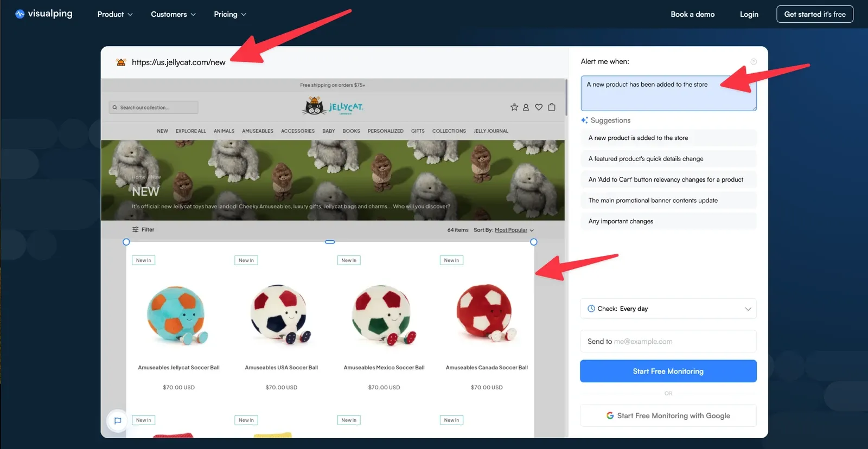
Task: Click the sparkle icon beside Suggestions
Action: pos(584,120)
